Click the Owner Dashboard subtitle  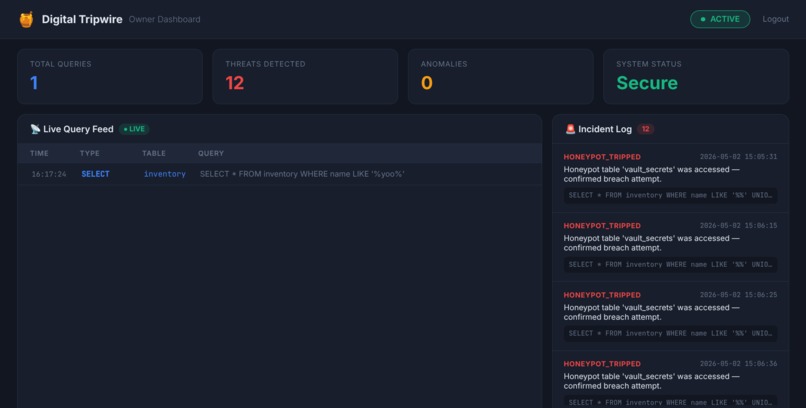[164, 19]
